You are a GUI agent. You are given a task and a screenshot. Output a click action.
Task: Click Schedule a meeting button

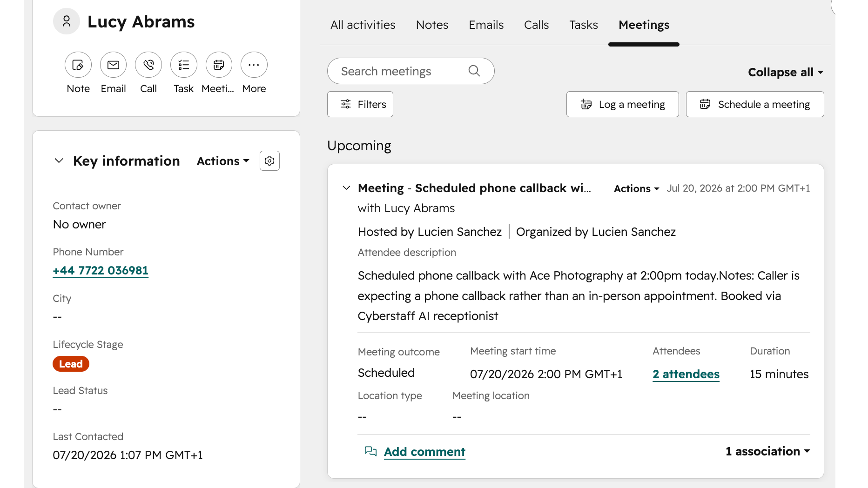click(x=755, y=104)
